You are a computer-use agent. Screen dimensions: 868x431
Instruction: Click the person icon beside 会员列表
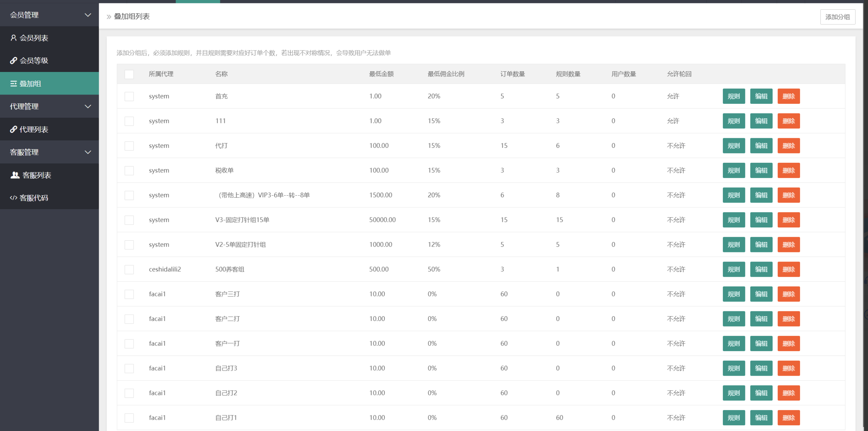(14, 38)
